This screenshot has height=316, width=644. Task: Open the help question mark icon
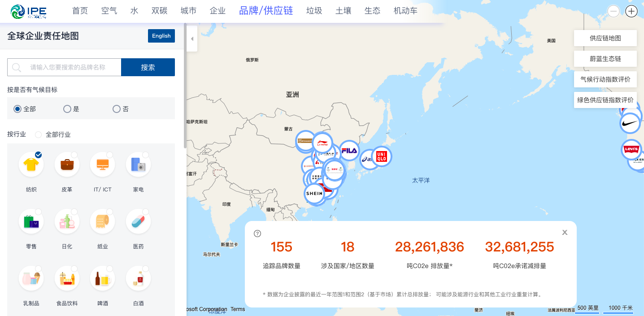tap(257, 233)
